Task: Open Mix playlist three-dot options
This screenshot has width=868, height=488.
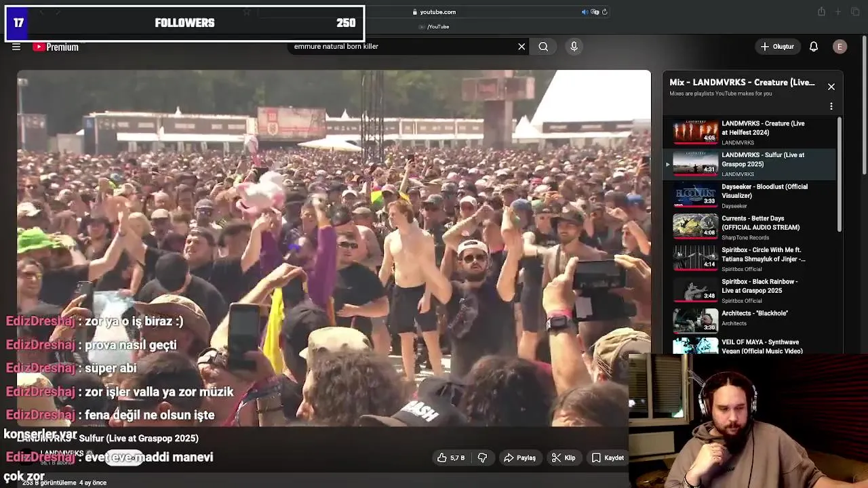Action: click(x=831, y=106)
